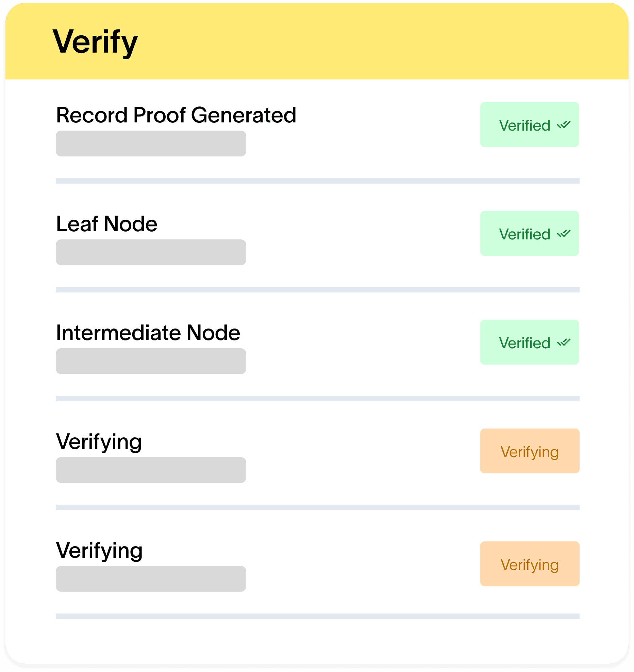Viewport: 634px width, 672px height.
Task: Click gray placeholder under the first Verifying title
Action: pyautogui.click(x=151, y=470)
